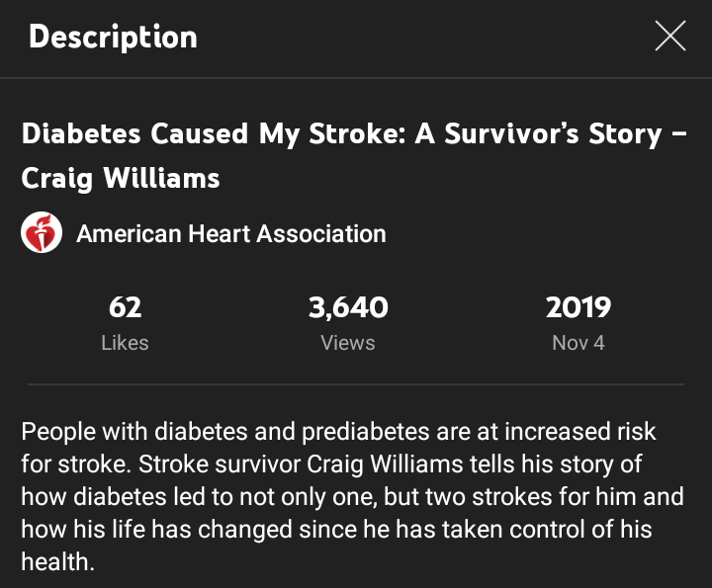712x588 pixels.
Task: Click the 'Views' label
Action: pyautogui.click(x=348, y=343)
